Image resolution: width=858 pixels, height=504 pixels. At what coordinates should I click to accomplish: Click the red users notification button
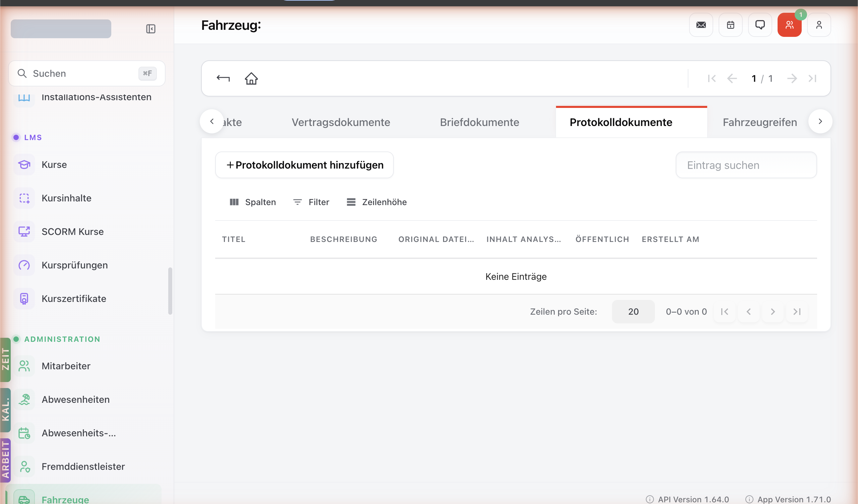pos(789,25)
